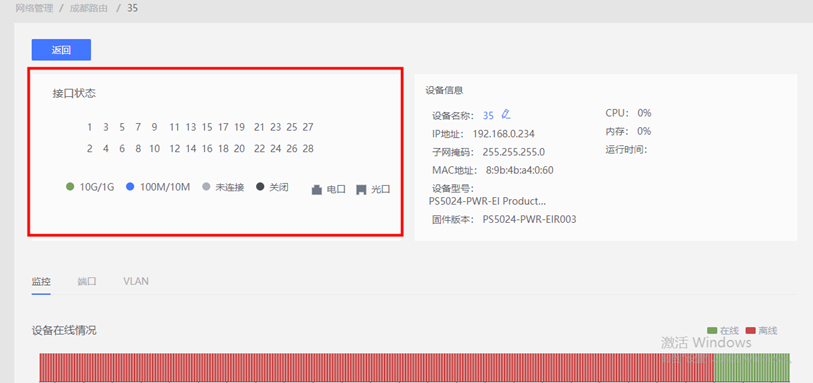Click subnet mask 255.255.255.0
813x383 pixels.
click(513, 152)
